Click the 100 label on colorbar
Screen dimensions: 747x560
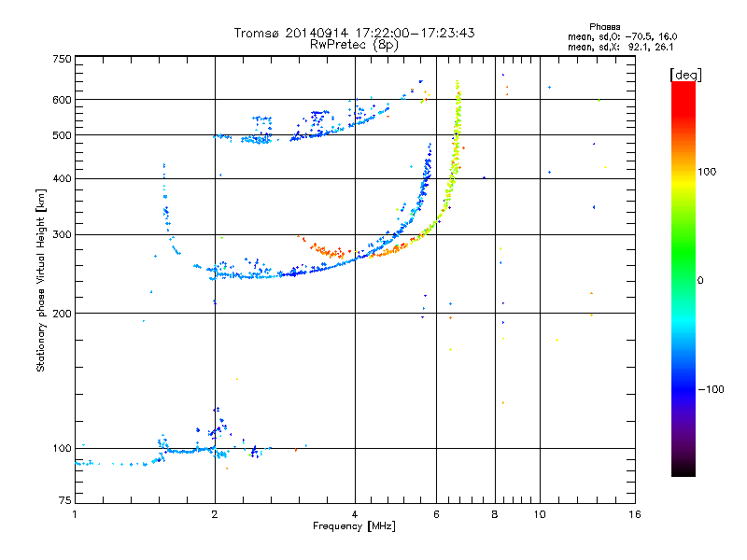click(707, 172)
